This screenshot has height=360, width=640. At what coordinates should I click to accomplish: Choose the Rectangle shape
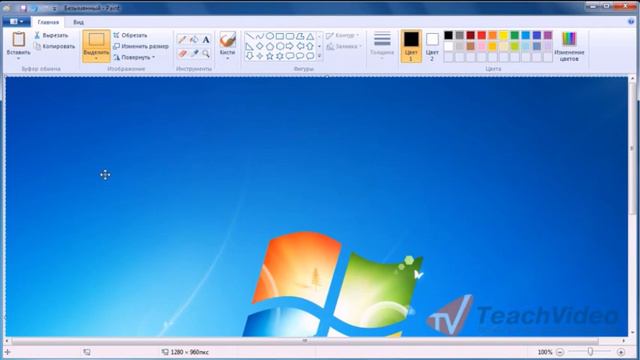pyautogui.click(x=280, y=36)
